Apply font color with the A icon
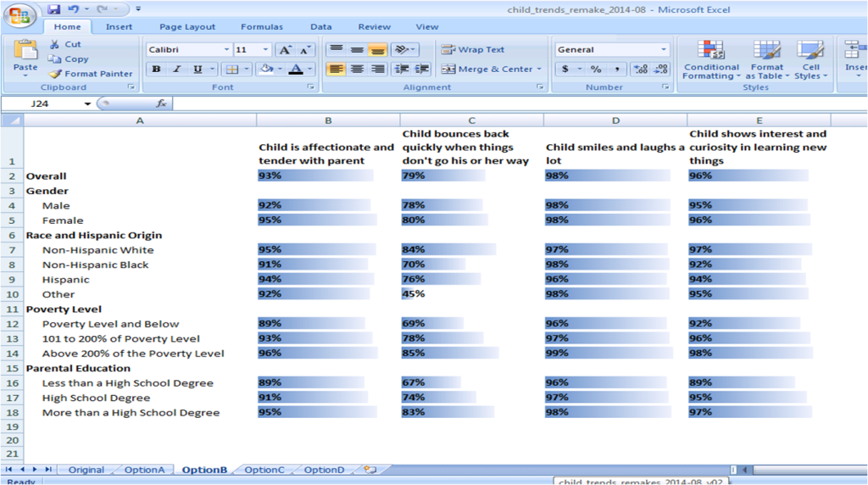 click(296, 70)
